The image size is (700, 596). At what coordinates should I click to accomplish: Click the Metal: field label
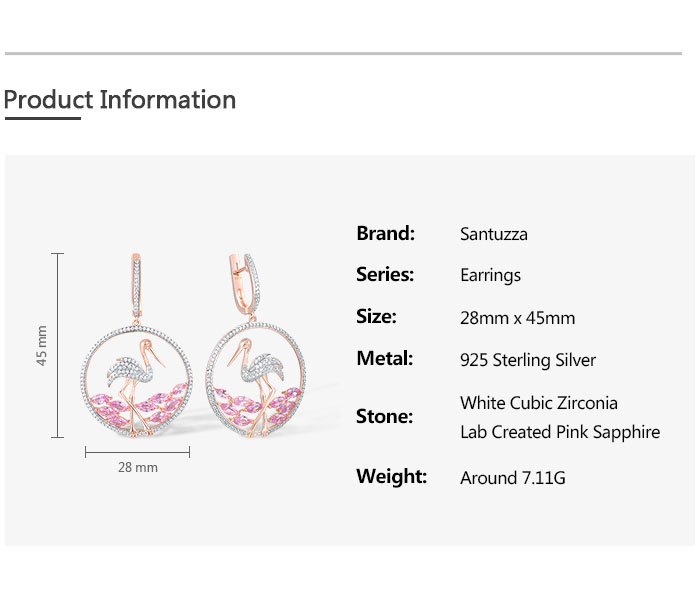point(384,358)
